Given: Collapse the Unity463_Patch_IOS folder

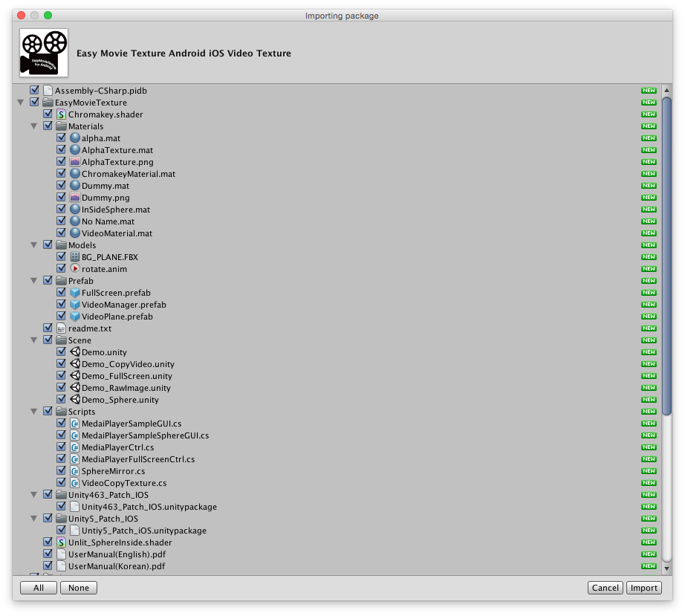Looking at the screenshot, I should pyautogui.click(x=33, y=495).
